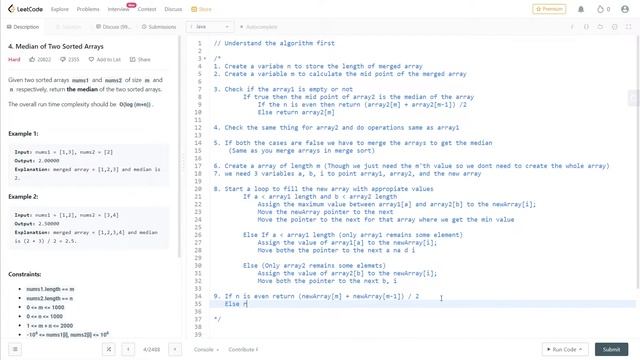Click the editor info icon in toolbar
The image size is (640, 360).
click(572, 27)
